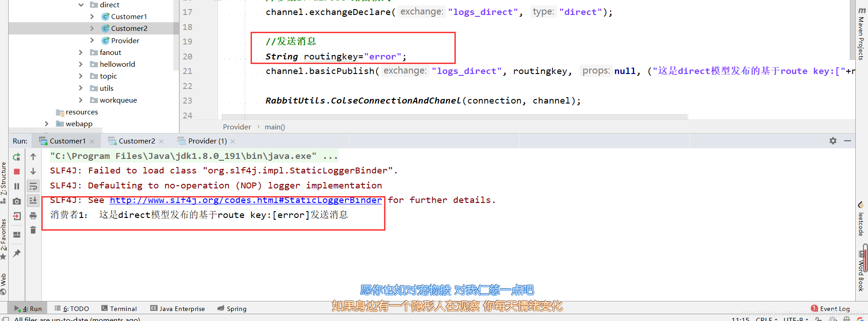
Task: Click the project tree vertical scrollbar
Action: pyautogui.click(x=176, y=35)
